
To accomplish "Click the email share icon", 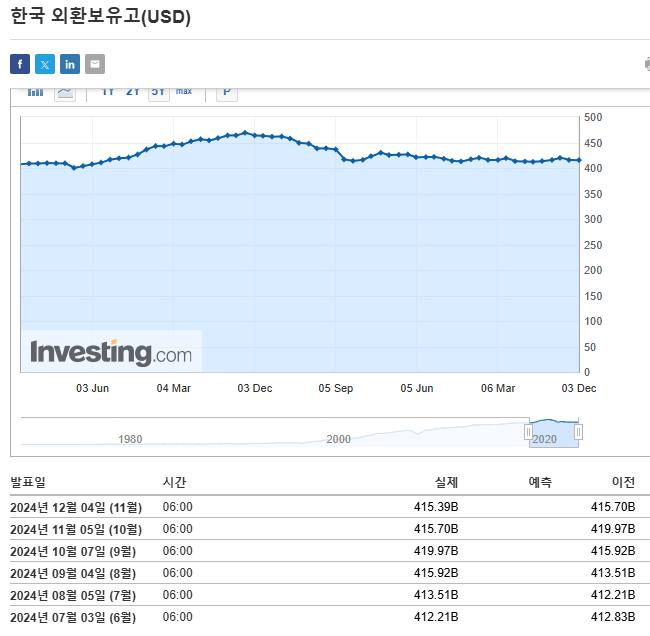I will coord(95,65).
